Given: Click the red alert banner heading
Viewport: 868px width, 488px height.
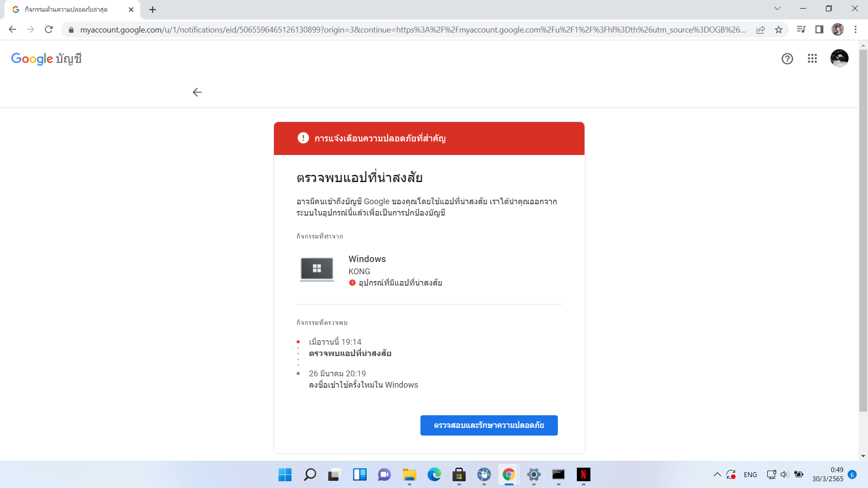Looking at the screenshot, I should (x=380, y=138).
